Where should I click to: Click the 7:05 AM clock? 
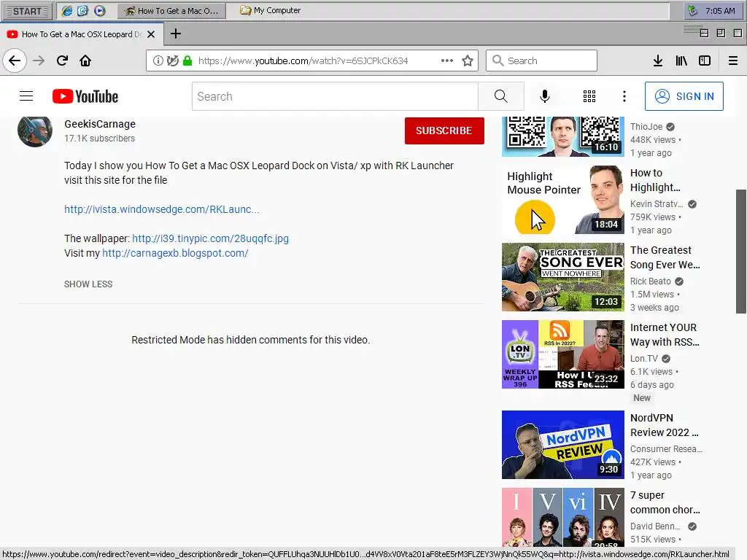click(x=720, y=10)
